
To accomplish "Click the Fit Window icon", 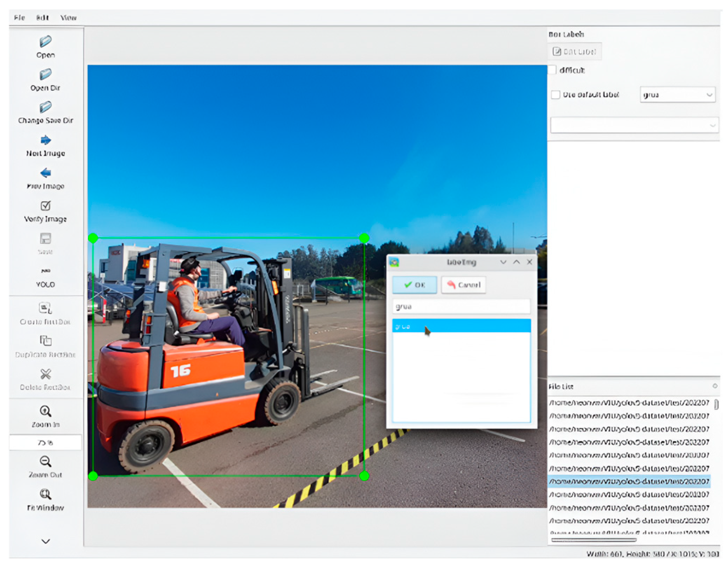I will (46, 494).
